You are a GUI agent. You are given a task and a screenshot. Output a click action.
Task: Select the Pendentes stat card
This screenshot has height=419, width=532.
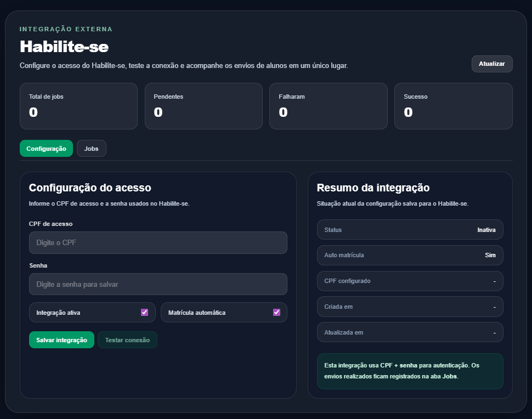coord(203,106)
